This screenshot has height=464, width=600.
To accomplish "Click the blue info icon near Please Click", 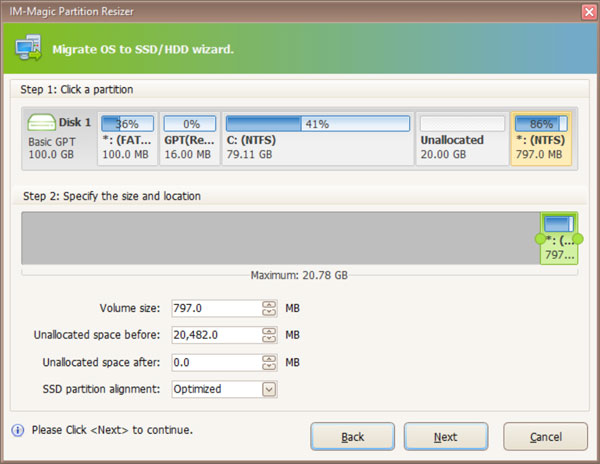I will [x=18, y=430].
